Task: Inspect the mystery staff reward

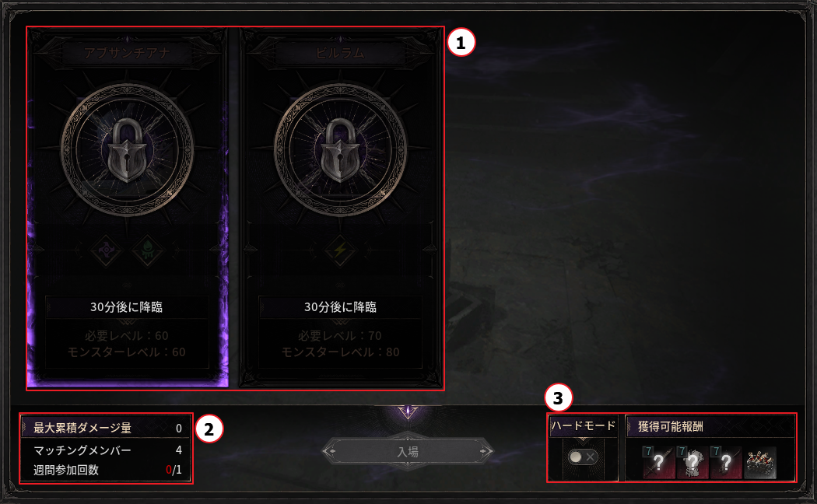Action: point(725,462)
